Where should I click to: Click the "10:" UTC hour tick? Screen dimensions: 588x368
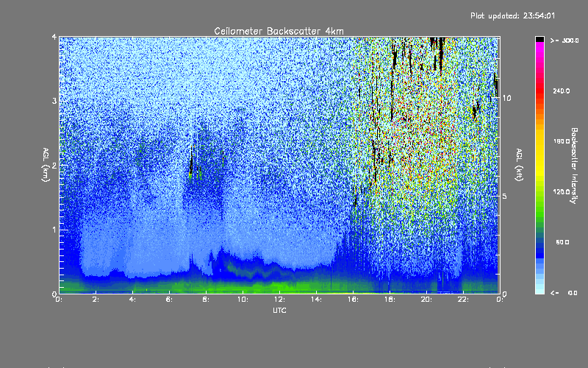(x=243, y=300)
